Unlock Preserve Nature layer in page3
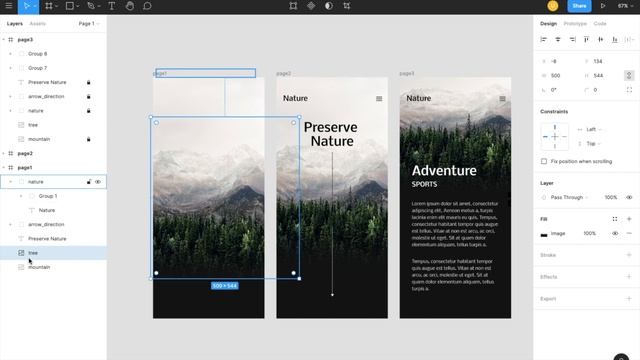The width and height of the screenshot is (640, 360). pyautogui.click(x=89, y=82)
